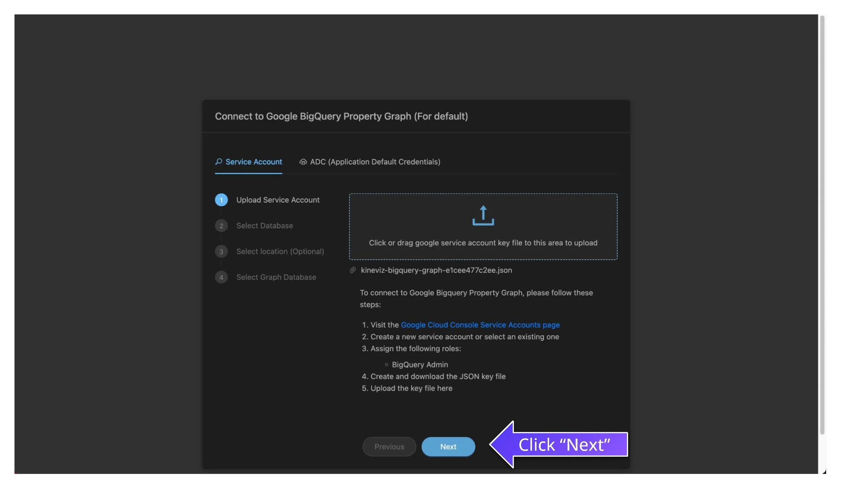This screenshot has width=868, height=488.
Task: Click the upload arrow icon
Action: [483, 216]
